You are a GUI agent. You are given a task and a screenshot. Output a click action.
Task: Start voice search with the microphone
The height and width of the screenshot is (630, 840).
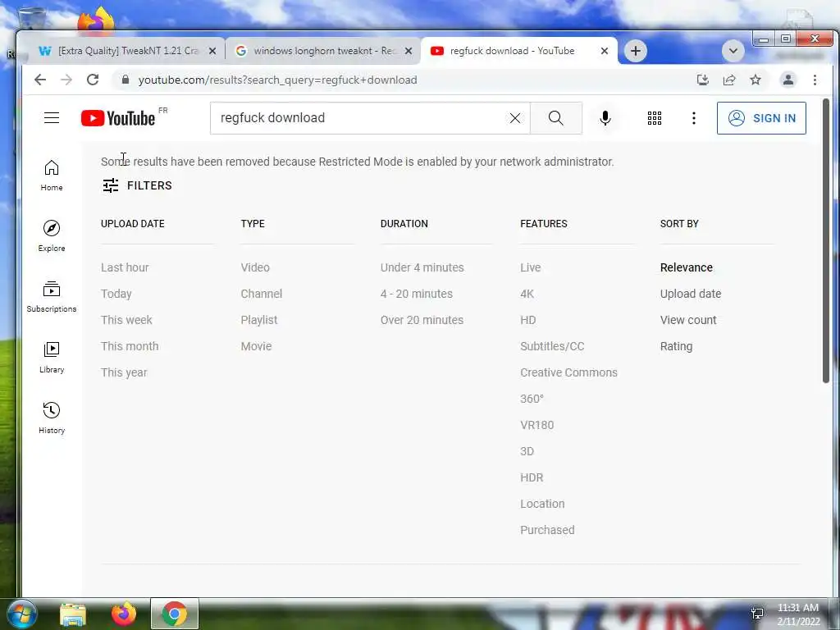tap(605, 118)
